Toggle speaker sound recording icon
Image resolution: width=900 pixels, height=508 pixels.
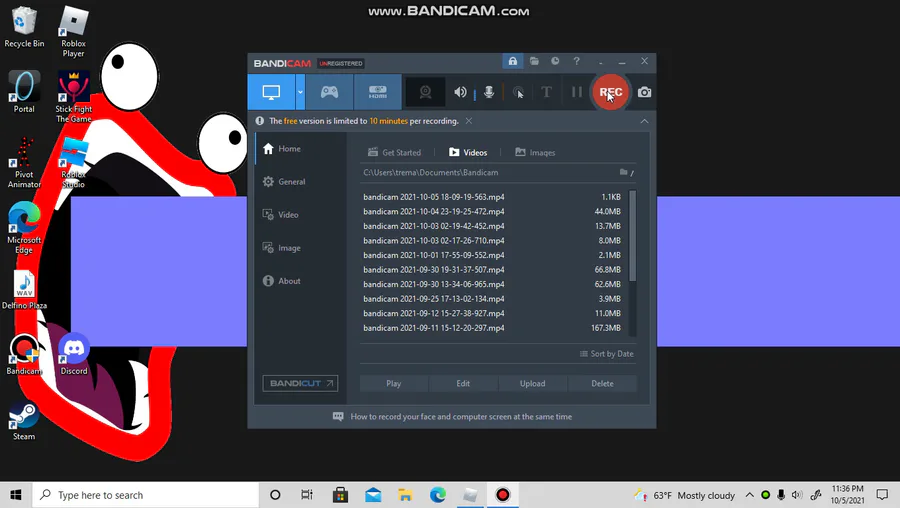[460, 92]
